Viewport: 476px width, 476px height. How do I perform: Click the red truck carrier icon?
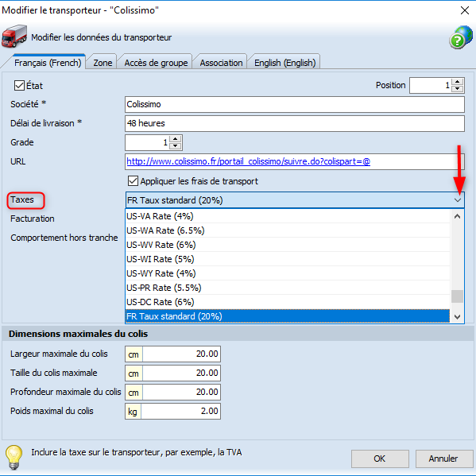click(14, 36)
